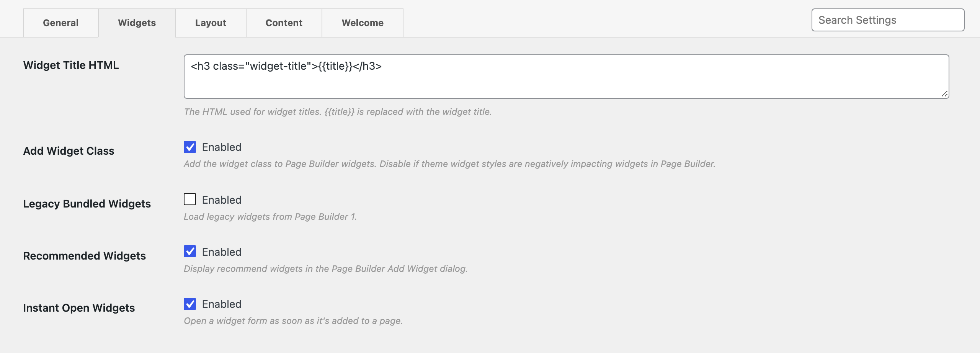
Task: Click the Add Widget Class label
Action: click(69, 151)
